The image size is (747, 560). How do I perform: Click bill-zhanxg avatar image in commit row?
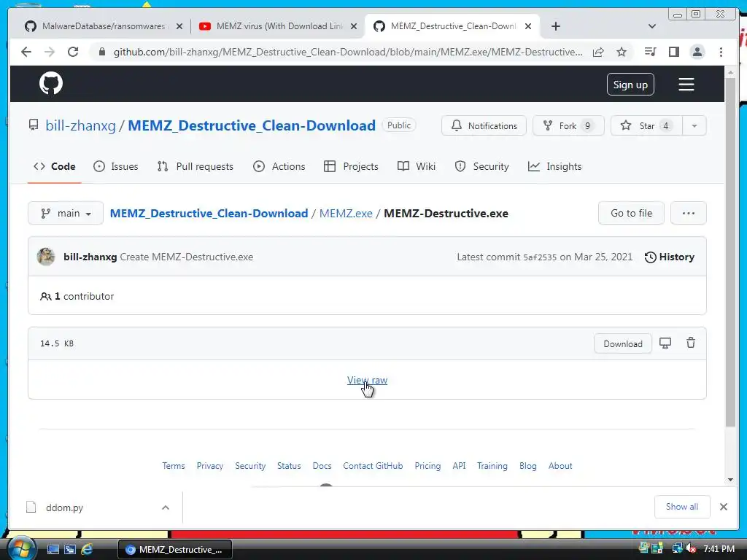[46, 257]
